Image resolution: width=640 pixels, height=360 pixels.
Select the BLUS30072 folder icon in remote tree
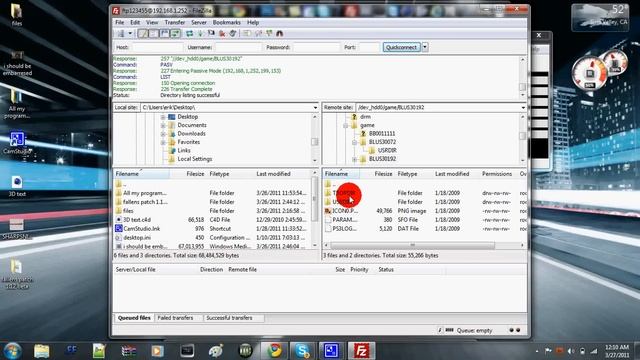coord(363,142)
